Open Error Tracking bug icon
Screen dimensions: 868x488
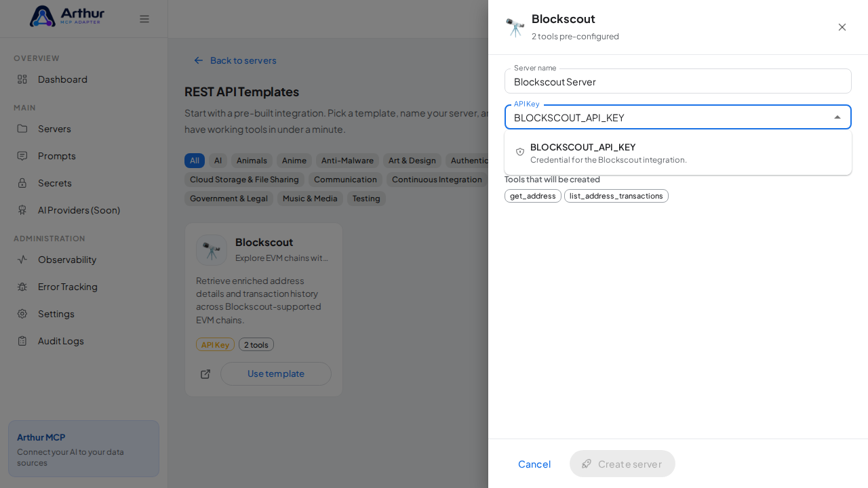(x=22, y=287)
